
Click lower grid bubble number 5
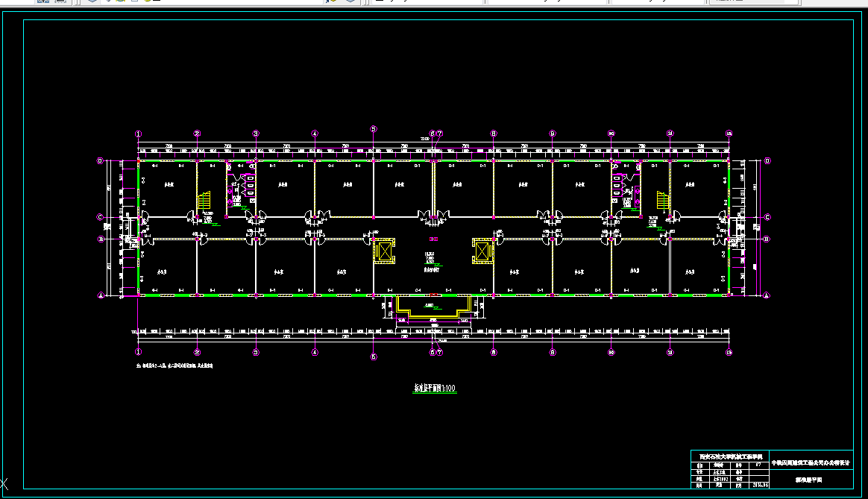[x=374, y=357]
